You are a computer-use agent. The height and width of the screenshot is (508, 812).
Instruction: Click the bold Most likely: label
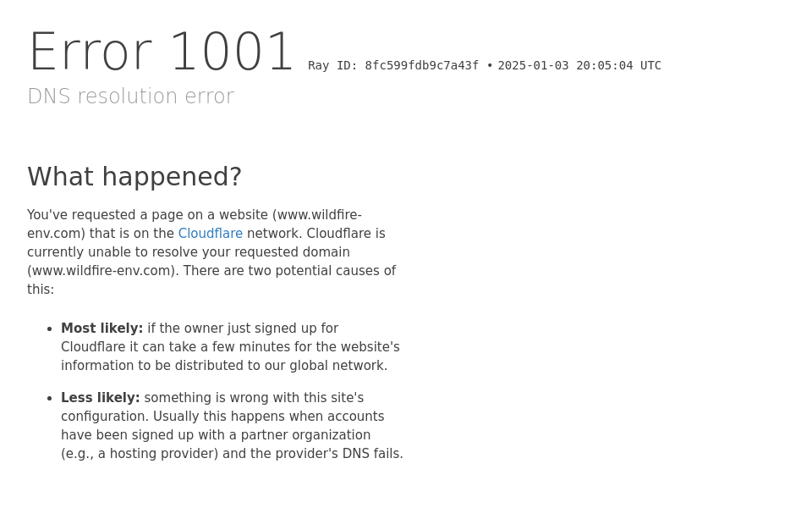101,329
